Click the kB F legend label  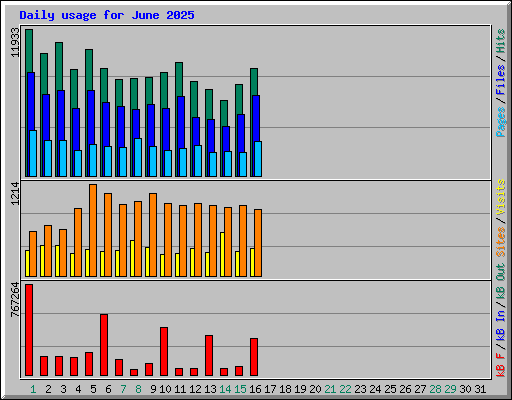500,365
